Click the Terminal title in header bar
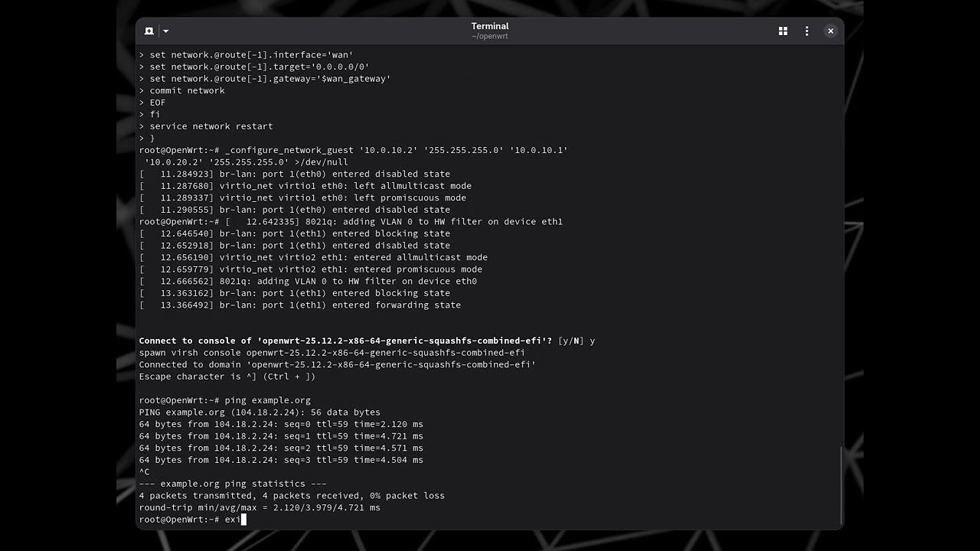This screenshot has width=980, height=551. click(490, 26)
